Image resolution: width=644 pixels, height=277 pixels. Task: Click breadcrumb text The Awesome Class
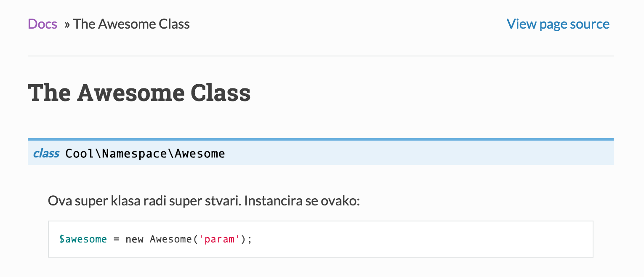[131, 24]
